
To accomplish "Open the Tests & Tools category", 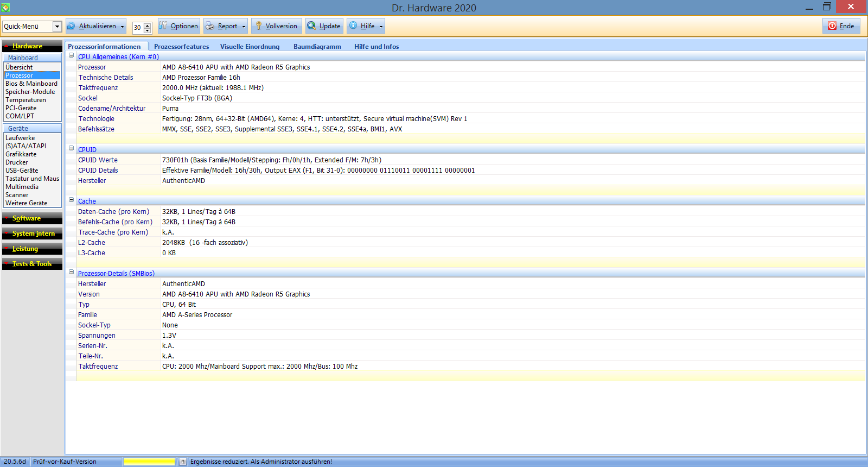I will [x=32, y=264].
